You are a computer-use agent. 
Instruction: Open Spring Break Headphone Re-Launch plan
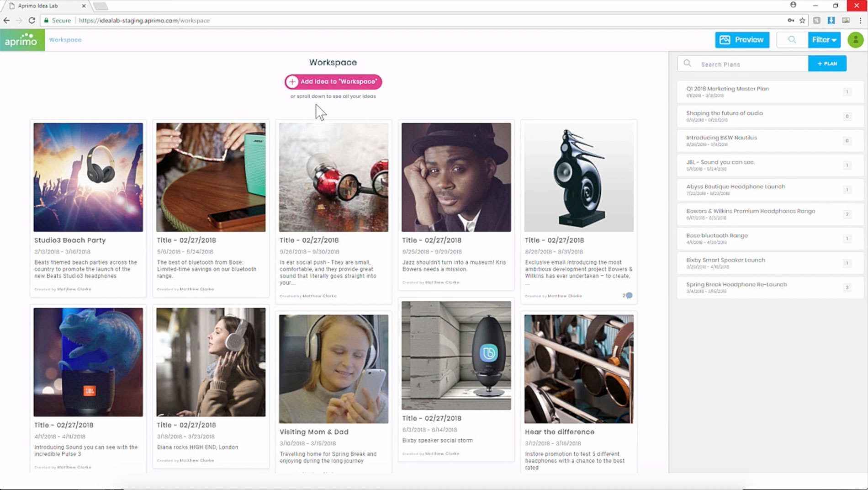(770, 287)
